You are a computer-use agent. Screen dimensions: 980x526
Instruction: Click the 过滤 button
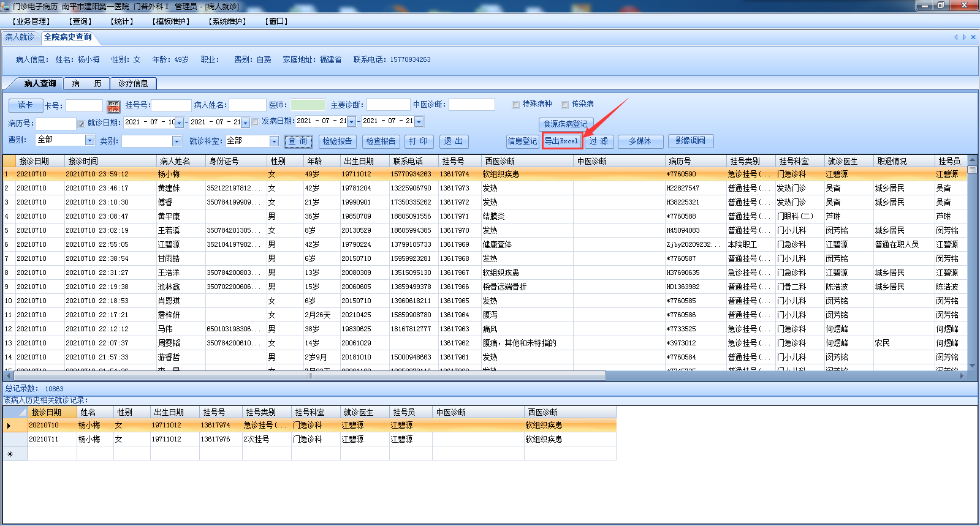[x=599, y=141]
